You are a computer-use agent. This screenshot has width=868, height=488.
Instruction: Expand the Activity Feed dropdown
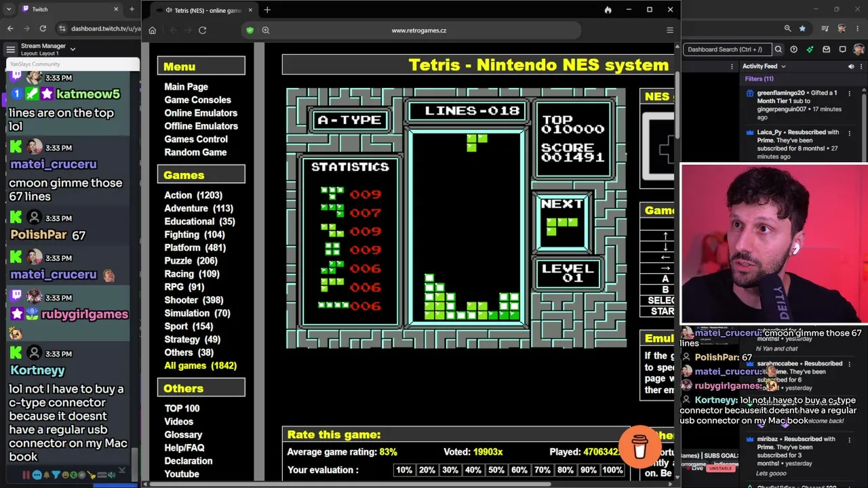point(783,66)
